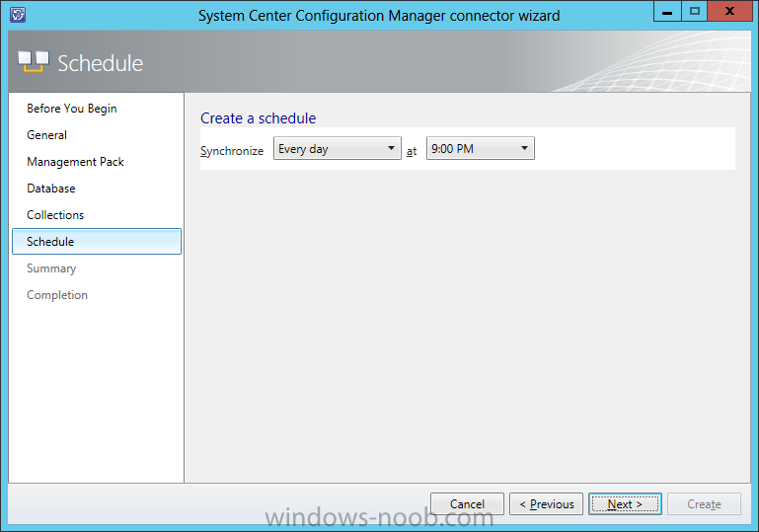Select the General wizard step
This screenshot has width=759, height=532.
pos(47,135)
